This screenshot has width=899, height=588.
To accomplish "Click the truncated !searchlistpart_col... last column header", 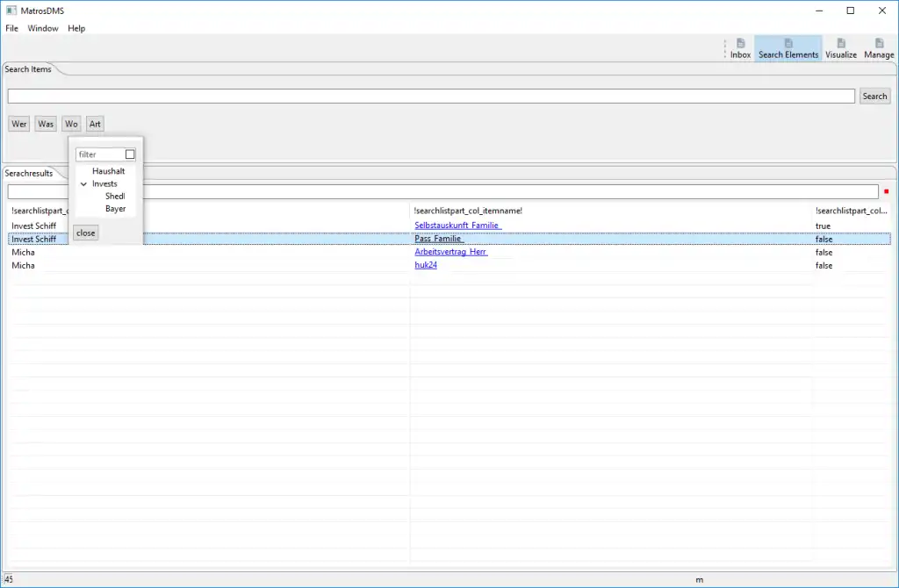I will [852, 211].
